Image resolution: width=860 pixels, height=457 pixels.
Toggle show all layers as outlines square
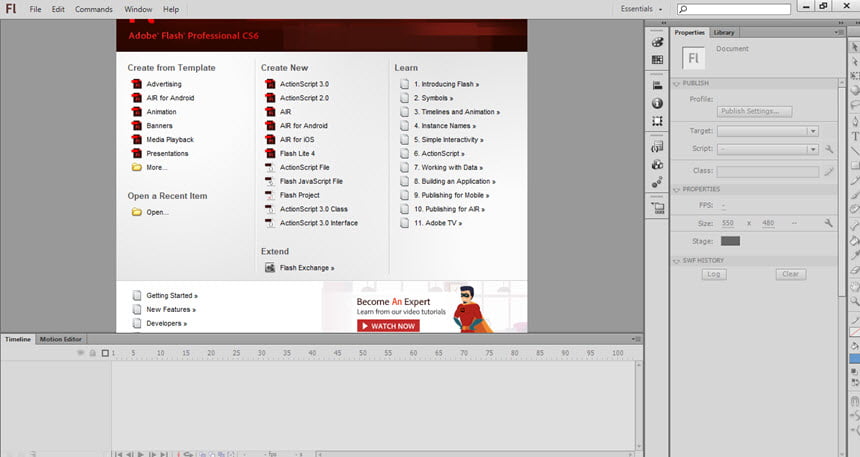(105, 353)
